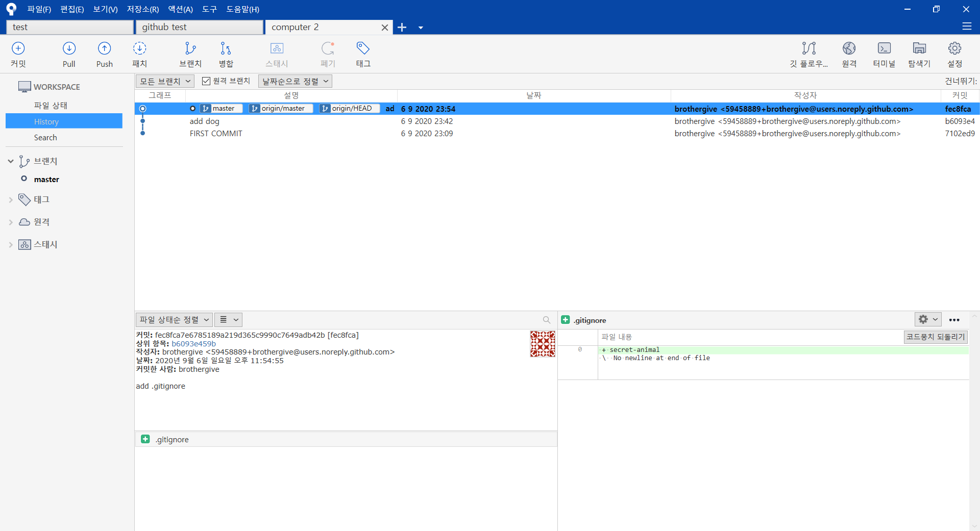Expand the Remotes (원격) section
Screen dimensions: 980x531
(11, 222)
